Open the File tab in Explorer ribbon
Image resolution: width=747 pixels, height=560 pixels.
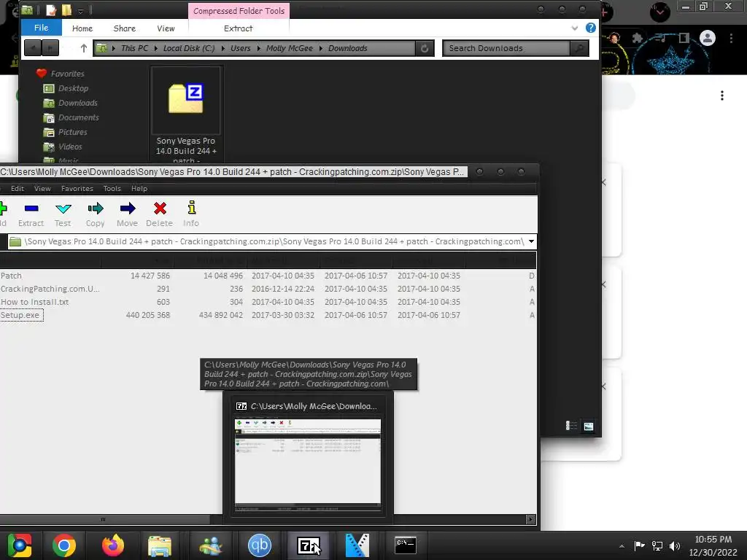tap(42, 28)
